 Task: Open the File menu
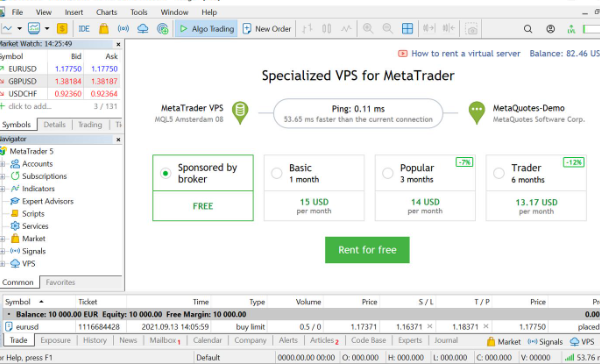pyautogui.click(x=17, y=12)
